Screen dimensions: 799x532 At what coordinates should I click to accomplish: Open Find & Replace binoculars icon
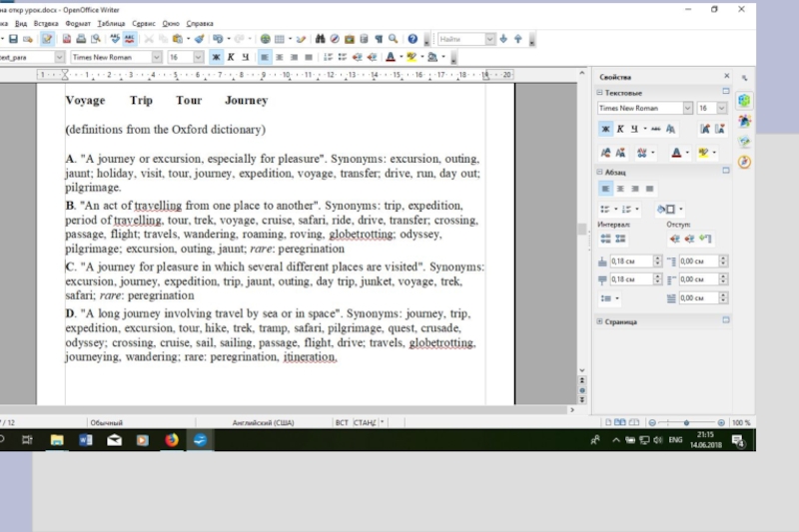(x=321, y=39)
